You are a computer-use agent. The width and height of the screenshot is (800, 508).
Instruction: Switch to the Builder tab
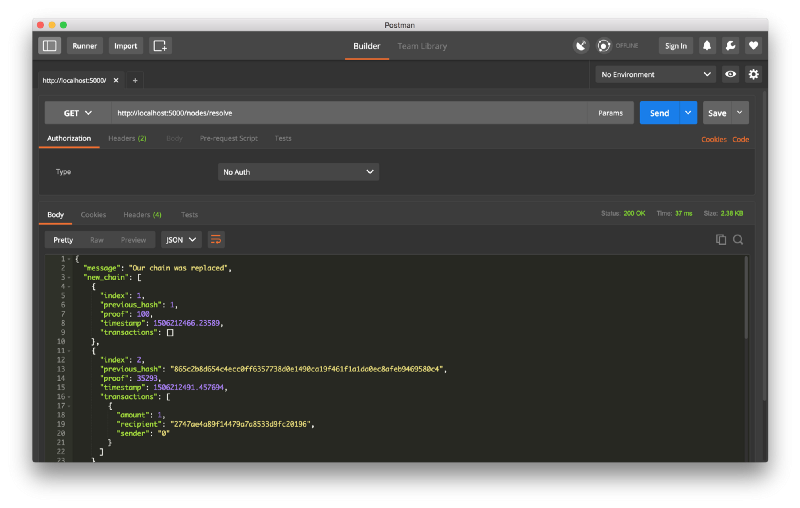pos(366,46)
